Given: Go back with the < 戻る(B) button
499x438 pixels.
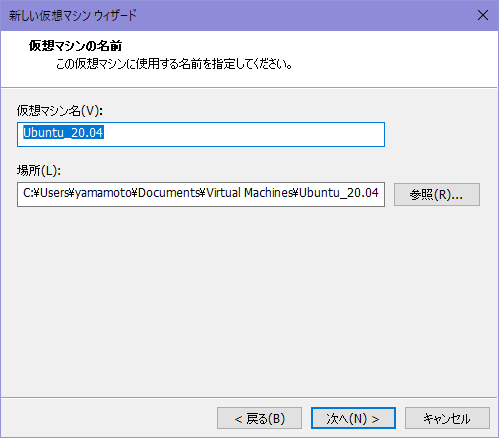Looking at the screenshot, I should (x=259, y=418).
